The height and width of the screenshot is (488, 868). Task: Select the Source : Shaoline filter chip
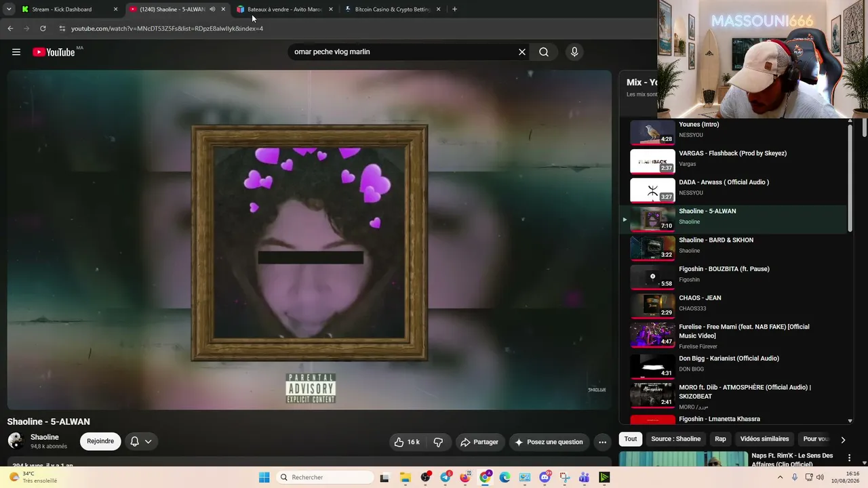pyautogui.click(x=675, y=439)
